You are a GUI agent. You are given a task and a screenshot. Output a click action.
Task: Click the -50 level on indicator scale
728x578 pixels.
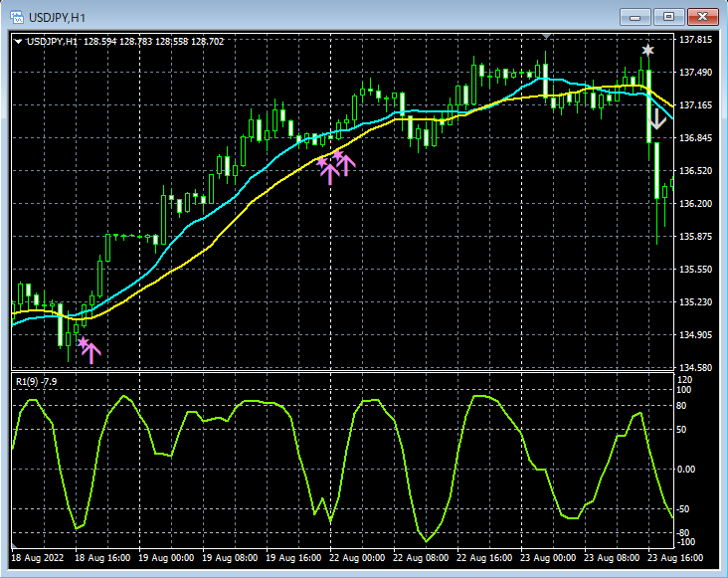coord(683,509)
